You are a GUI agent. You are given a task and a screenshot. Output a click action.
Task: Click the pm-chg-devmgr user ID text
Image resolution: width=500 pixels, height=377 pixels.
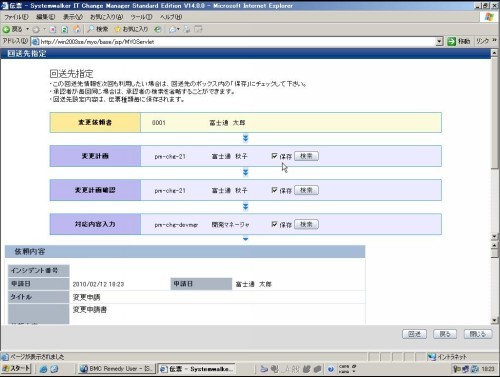[x=176, y=225]
